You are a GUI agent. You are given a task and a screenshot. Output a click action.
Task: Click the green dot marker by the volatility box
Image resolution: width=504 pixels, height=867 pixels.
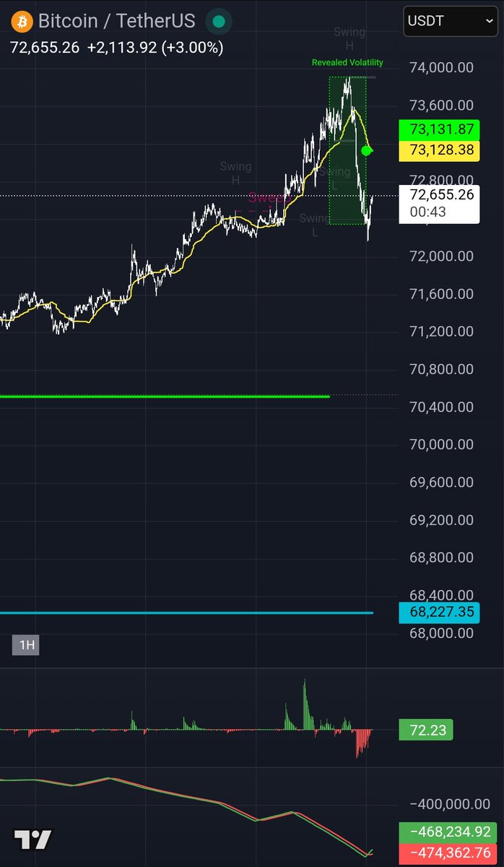367,150
